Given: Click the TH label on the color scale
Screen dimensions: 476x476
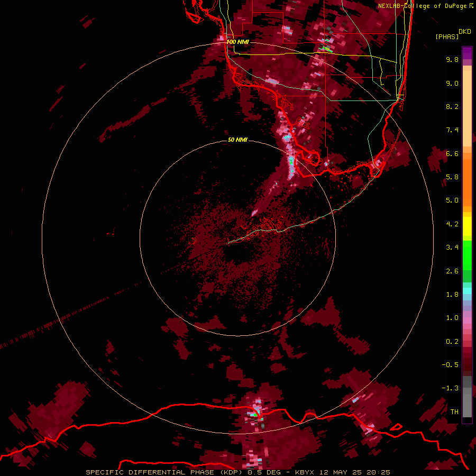Looking at the screenshot, I should [x=454, y=412].
